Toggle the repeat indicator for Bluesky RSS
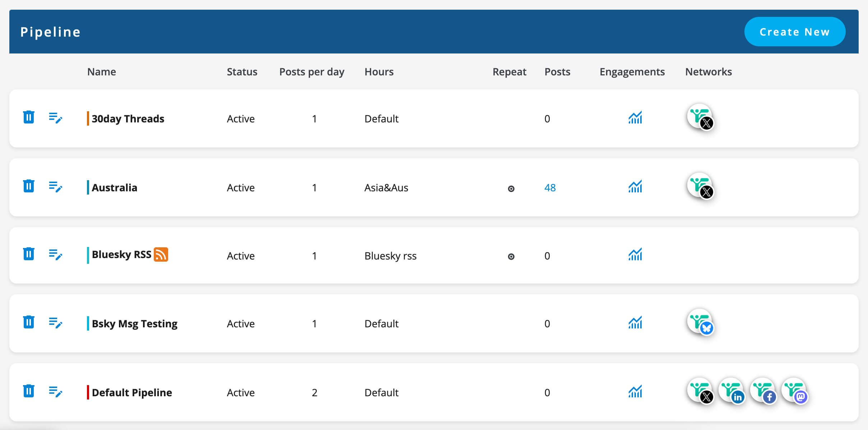 point(511,257)
